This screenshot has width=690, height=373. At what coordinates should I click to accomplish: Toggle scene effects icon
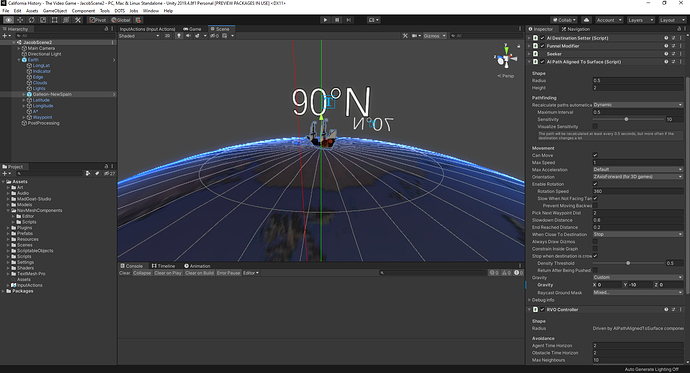198,36
